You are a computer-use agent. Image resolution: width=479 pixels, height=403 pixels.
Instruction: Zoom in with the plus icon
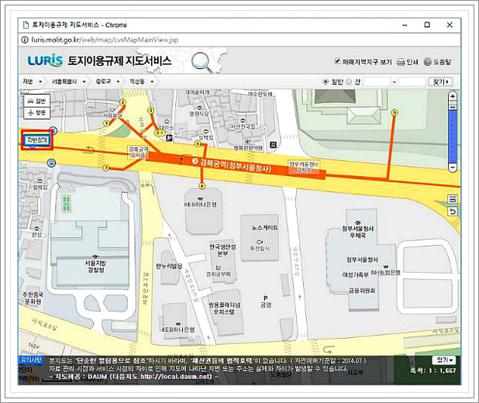[x=452, y=96]
